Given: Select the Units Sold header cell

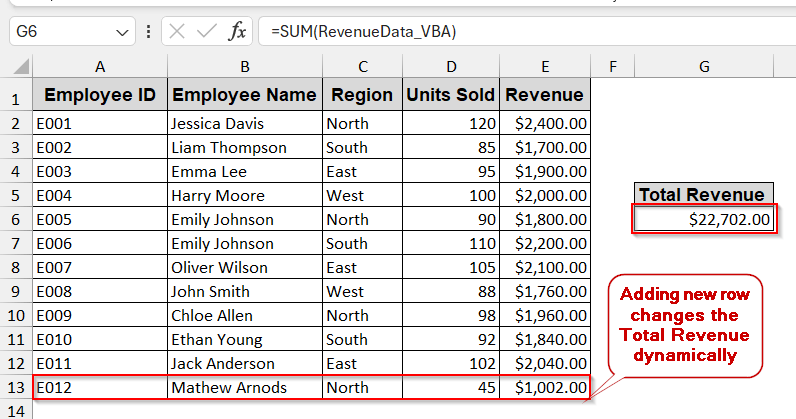Looking at the screenshot, I should 451,96.
